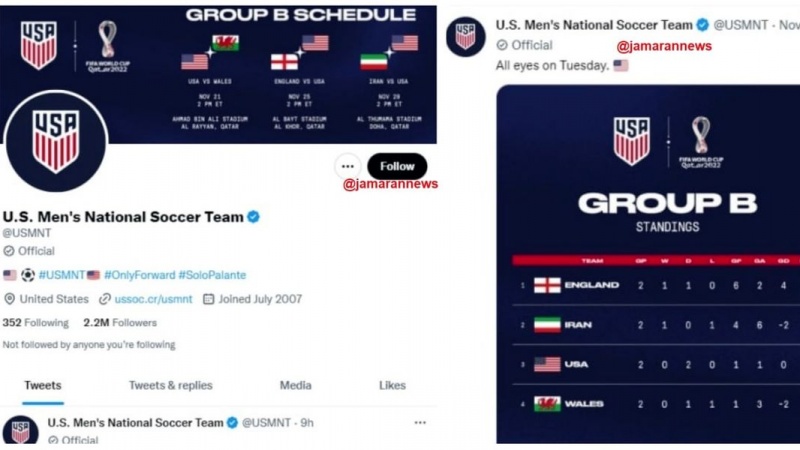Click the #SoloPalante hashtag
The image size is (800, 450).
(212, 275)
